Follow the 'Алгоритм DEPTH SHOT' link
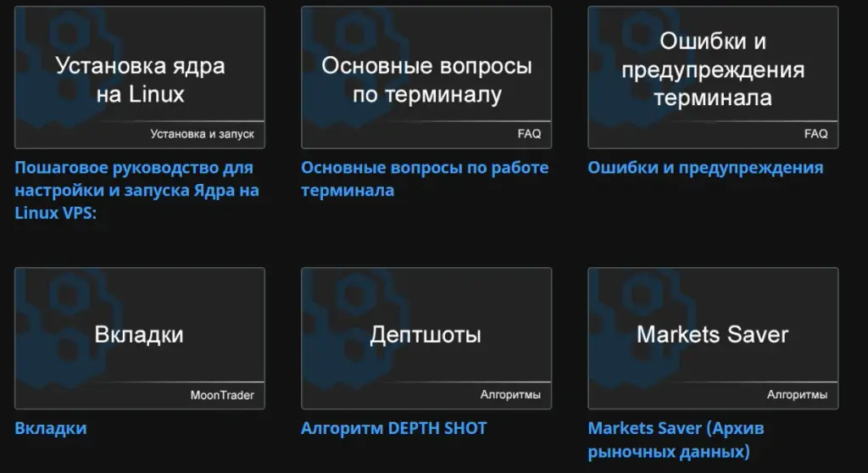The image size is (868, 473). pos(393,428)
